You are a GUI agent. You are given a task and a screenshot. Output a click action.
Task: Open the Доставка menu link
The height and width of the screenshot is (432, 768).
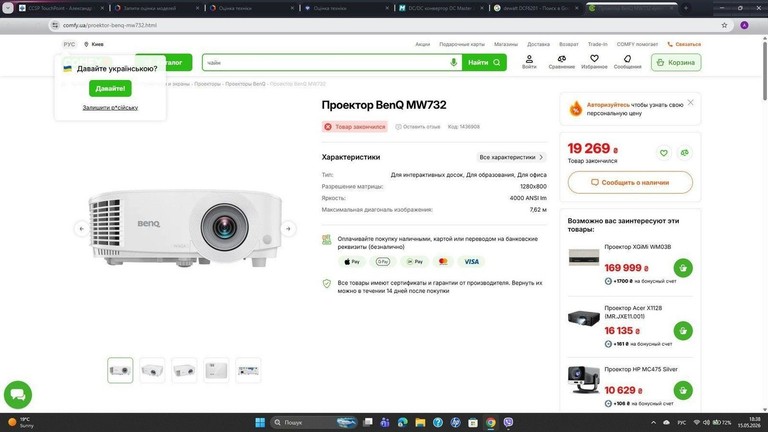coord(538,44)
